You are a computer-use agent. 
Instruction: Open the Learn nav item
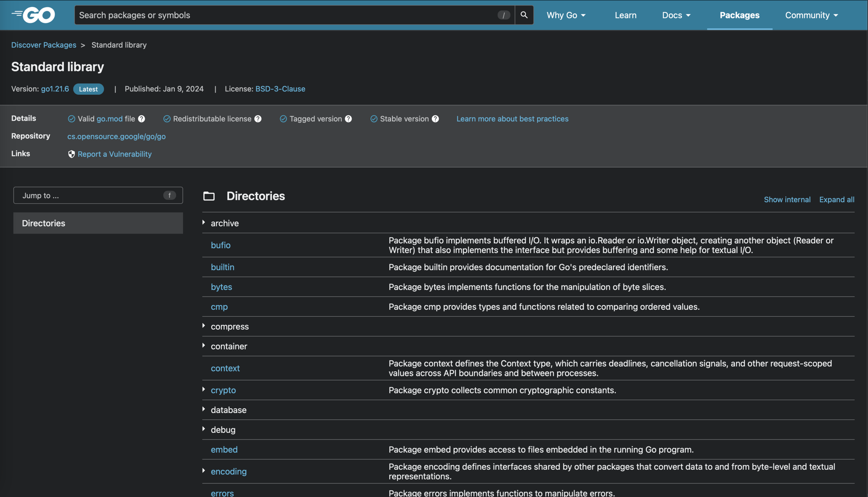pos(625,15)
